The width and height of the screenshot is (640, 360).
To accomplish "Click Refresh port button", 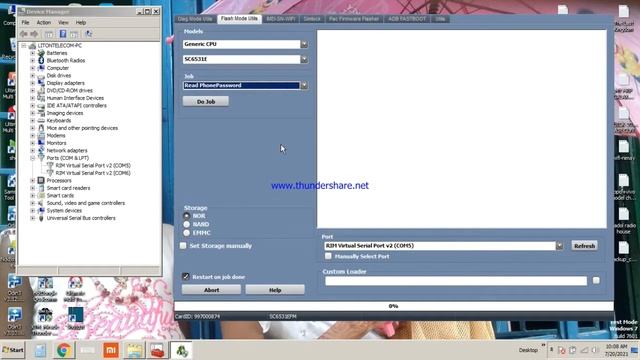I will (x=584, y=246).
